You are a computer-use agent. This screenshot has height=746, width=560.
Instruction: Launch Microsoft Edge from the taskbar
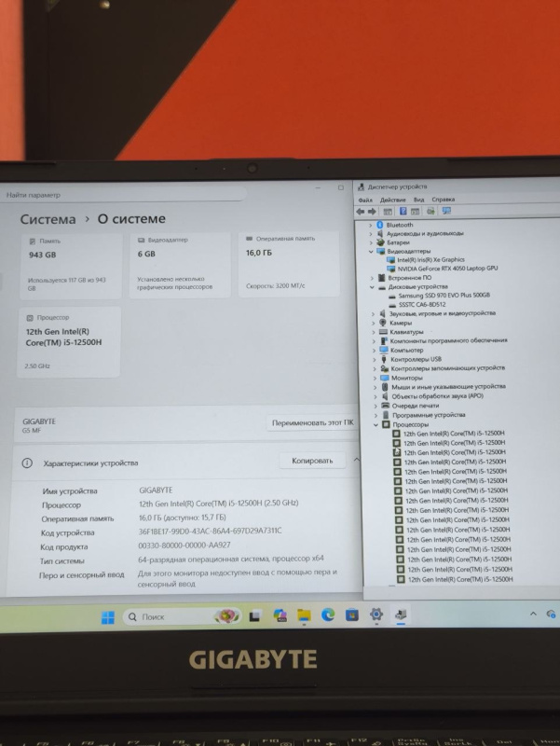coord(328,615)
